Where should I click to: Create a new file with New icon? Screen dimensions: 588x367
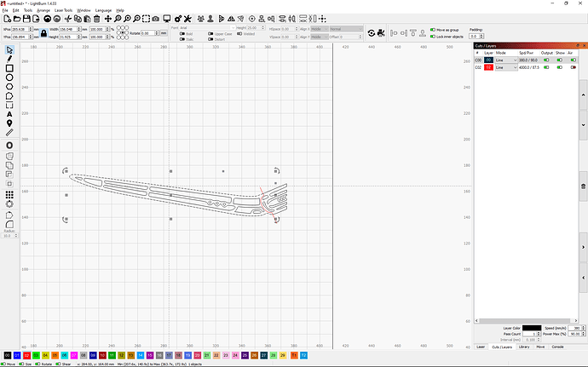(7, 19)
